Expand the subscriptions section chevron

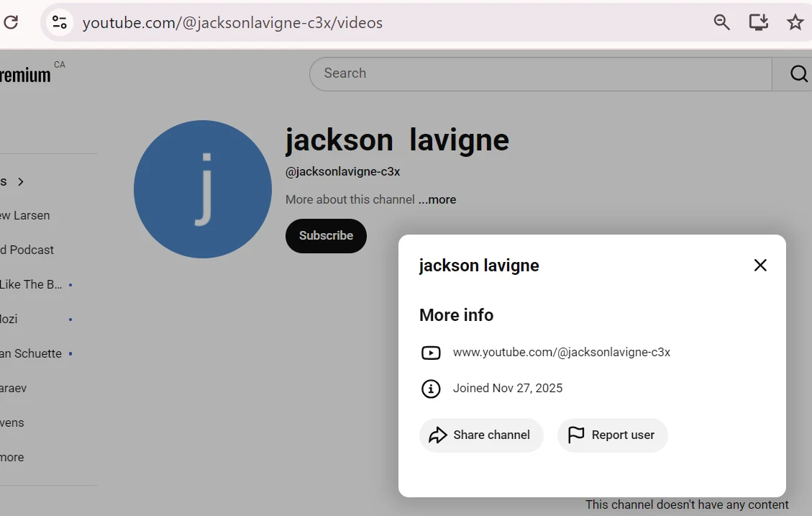point(21,182)
